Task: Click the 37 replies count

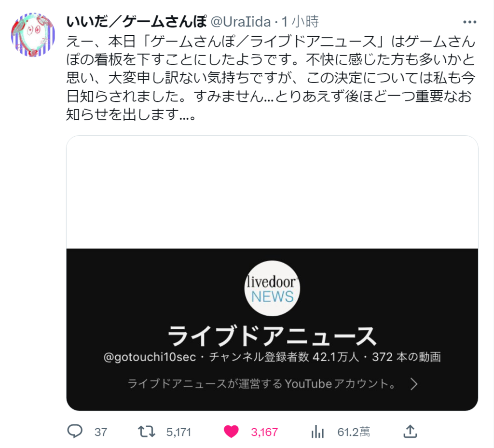Action: coord(101,432)
